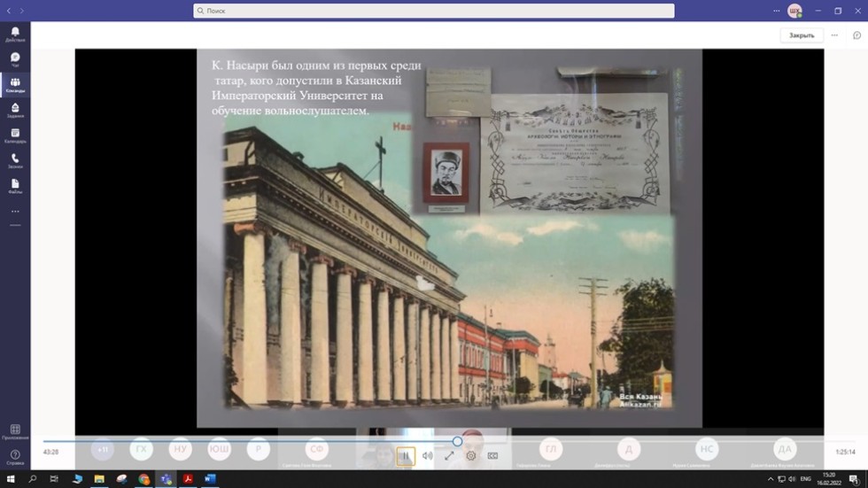The width and height of the screenshot is (868, 488).
Task: Mute the video volume
Action: click(427, 456)
